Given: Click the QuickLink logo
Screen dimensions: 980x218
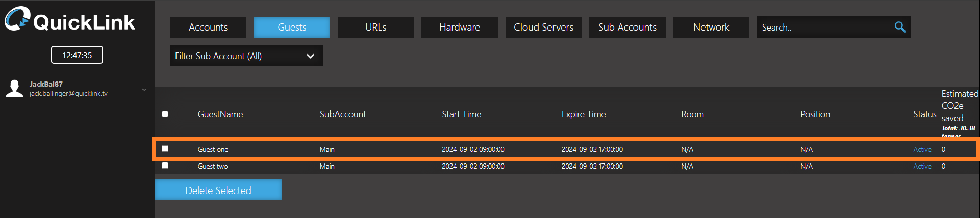Looking at the screenshot, I should (x=70, y=20).
